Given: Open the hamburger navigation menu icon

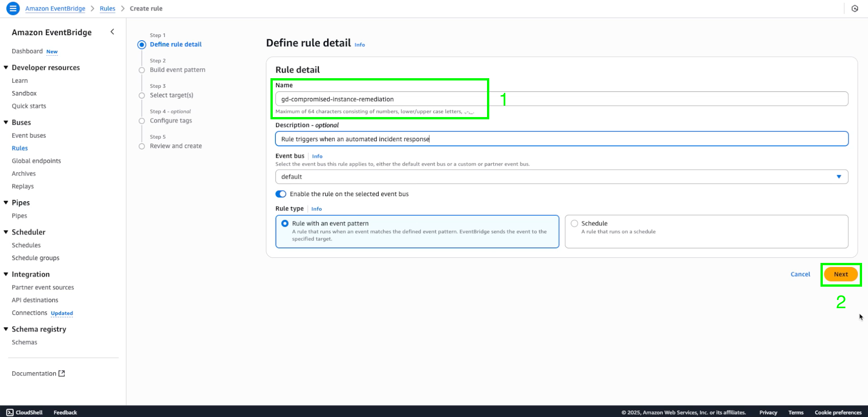Looking at the screenshot, I should [x=13, y=8].
